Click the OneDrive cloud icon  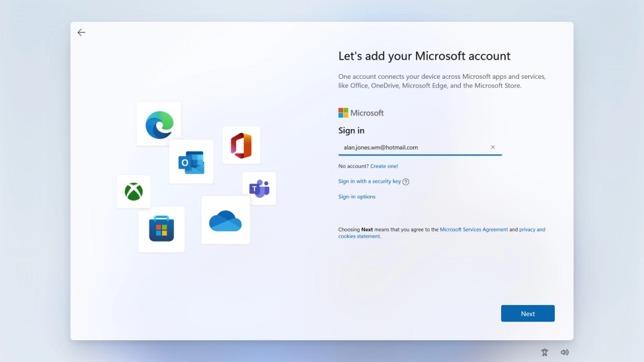[225, 220]
